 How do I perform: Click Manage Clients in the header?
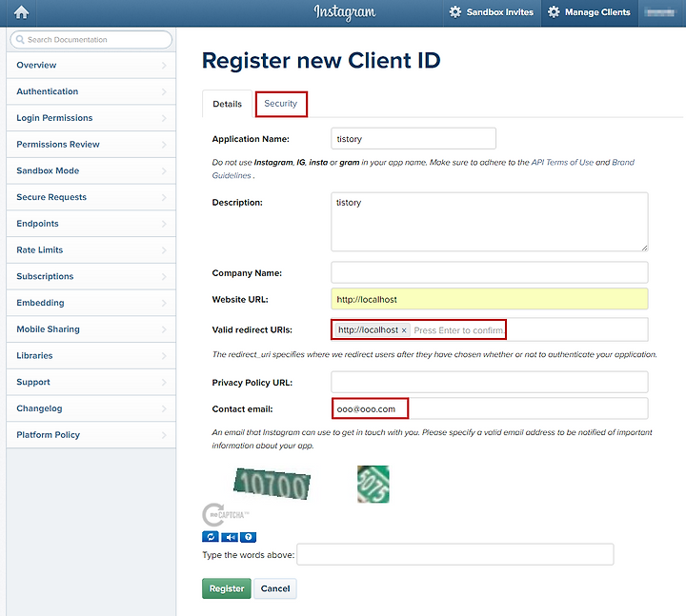pos(590,12)
